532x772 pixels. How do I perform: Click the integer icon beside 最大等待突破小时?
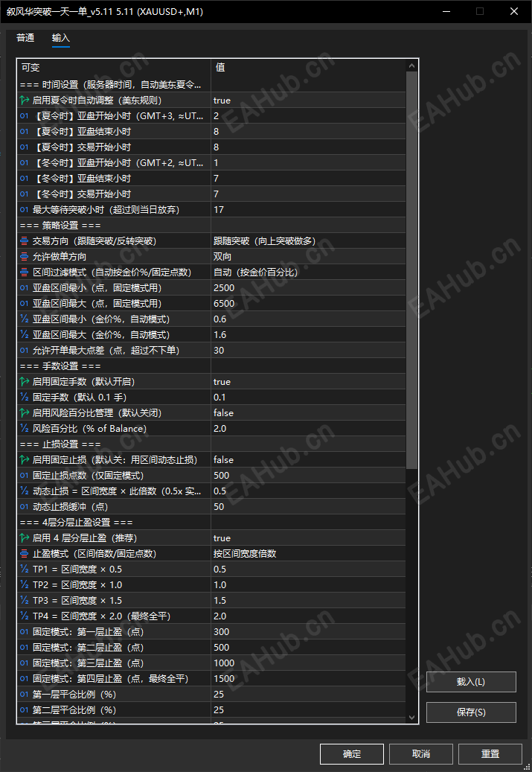[x=24, y=210]
